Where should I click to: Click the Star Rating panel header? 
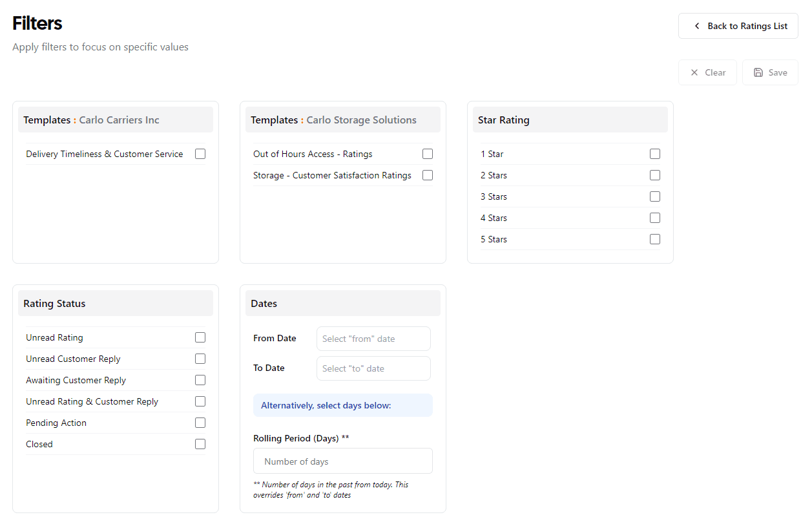point(570,120)
